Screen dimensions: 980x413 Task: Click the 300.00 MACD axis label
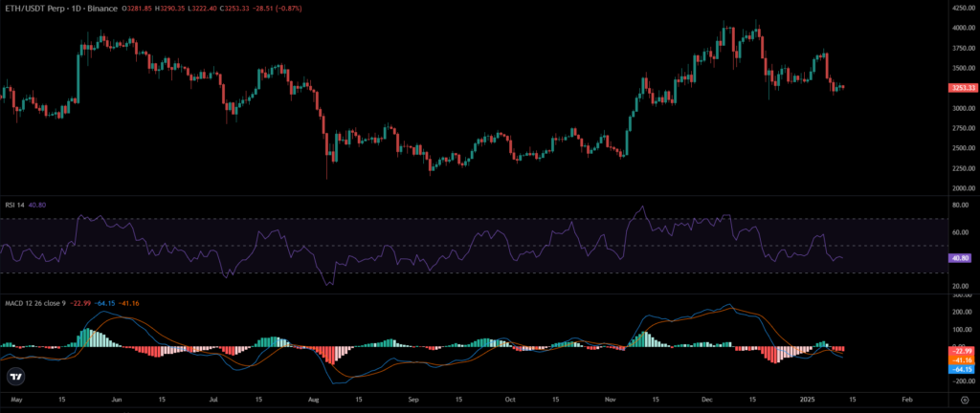point(961,294)
